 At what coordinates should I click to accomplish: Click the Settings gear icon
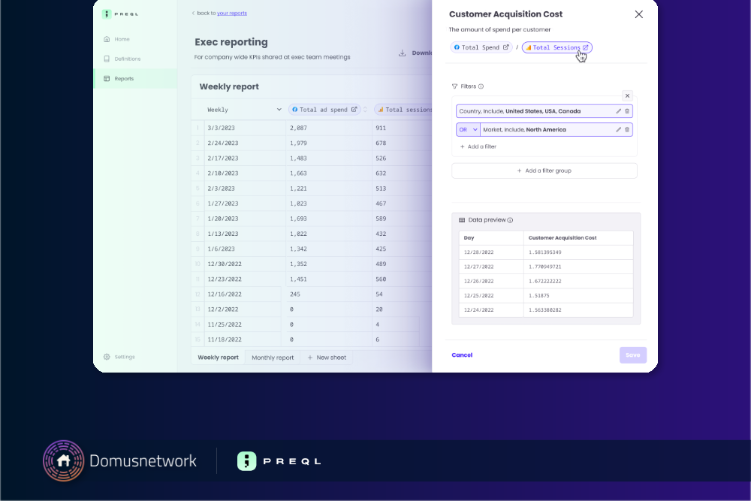click(107, 357)
